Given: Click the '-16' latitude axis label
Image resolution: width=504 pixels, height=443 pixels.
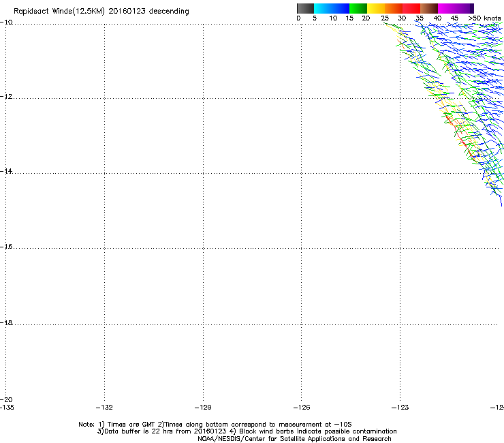Looking at the screenshot, I should pos(6,247).
